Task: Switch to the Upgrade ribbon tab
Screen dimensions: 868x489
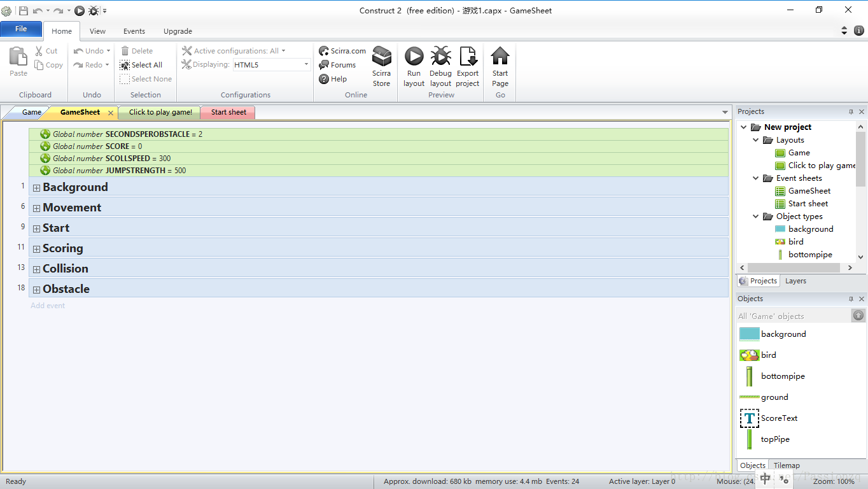Action: pyautogui.click(x=178, y=31)
